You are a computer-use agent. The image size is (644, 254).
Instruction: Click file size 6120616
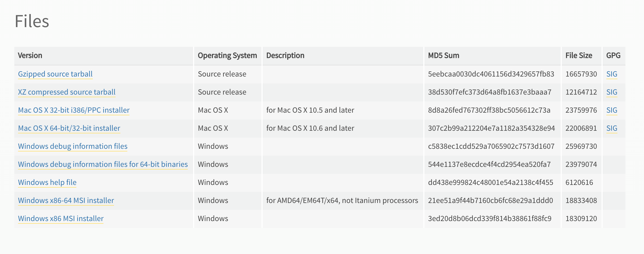click(x=579, y=182)
